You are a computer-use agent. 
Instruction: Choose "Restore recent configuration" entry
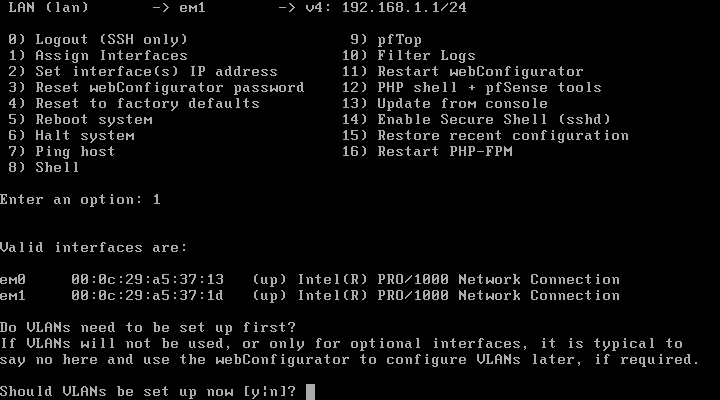click(503, 135)
